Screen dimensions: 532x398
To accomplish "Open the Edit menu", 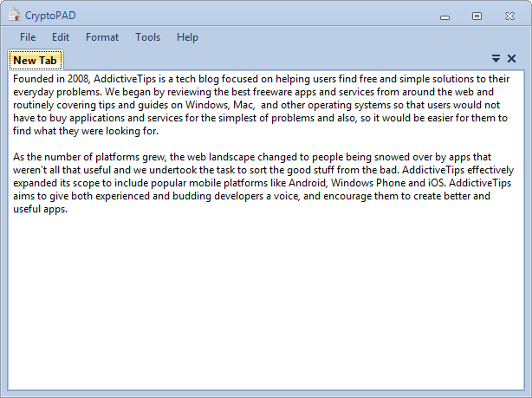I will pos(61,37).
